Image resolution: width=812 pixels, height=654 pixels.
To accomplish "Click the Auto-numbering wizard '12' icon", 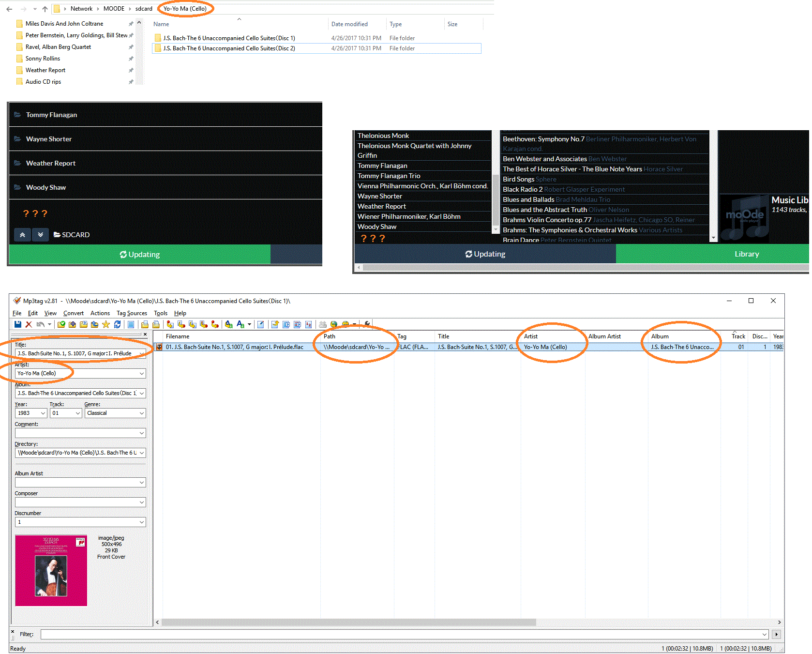I will pos(309,324).
